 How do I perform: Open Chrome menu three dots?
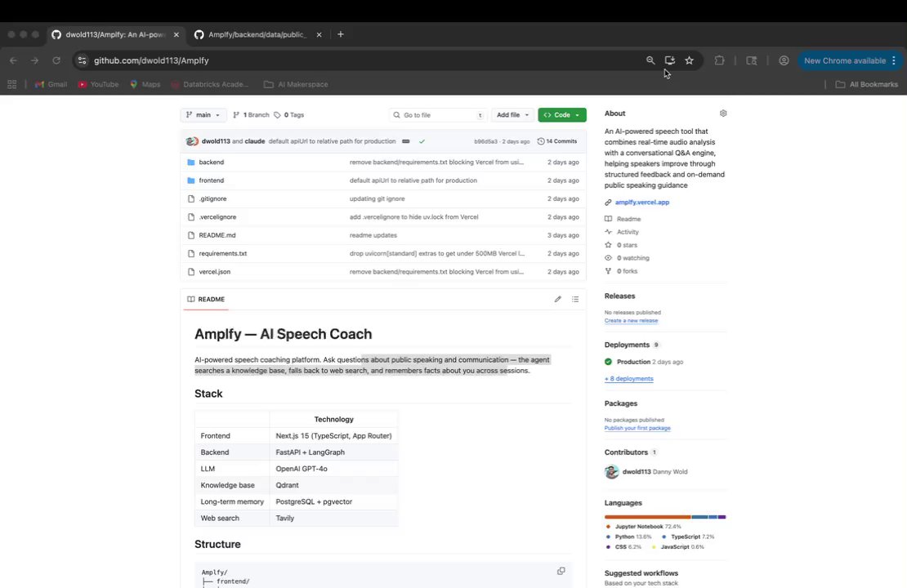(x=894, y=60)
